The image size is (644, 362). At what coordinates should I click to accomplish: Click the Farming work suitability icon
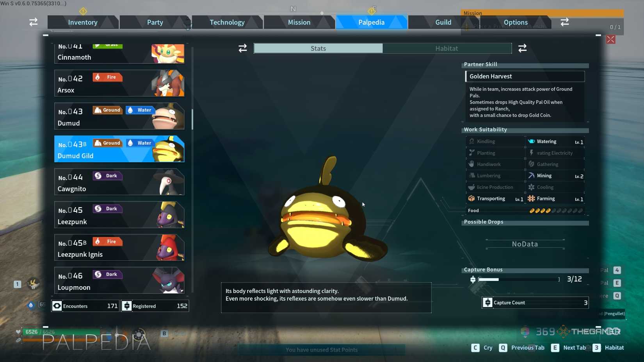(531, 199)
